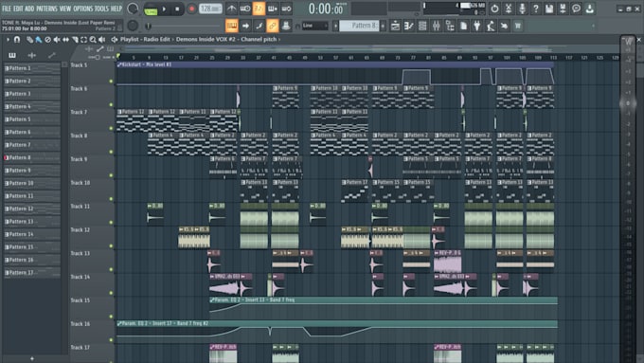Click the download content library icon
644x363 pixels.
(x=590, y=9)
